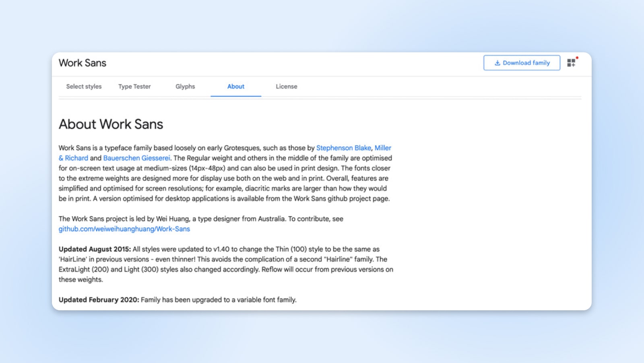Select the About tab
Viewport: 644px width, 363px height.
pyautogui.click(x=236, y=87)
